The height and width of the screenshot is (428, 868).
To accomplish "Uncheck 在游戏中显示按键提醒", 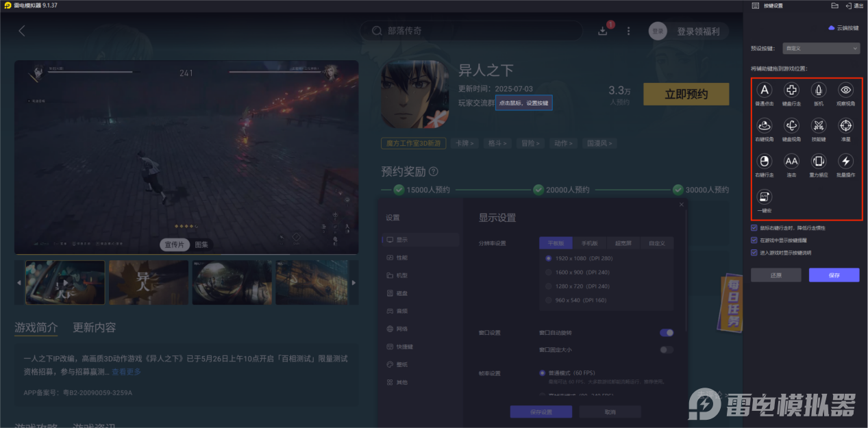I will tap(754, 241).
